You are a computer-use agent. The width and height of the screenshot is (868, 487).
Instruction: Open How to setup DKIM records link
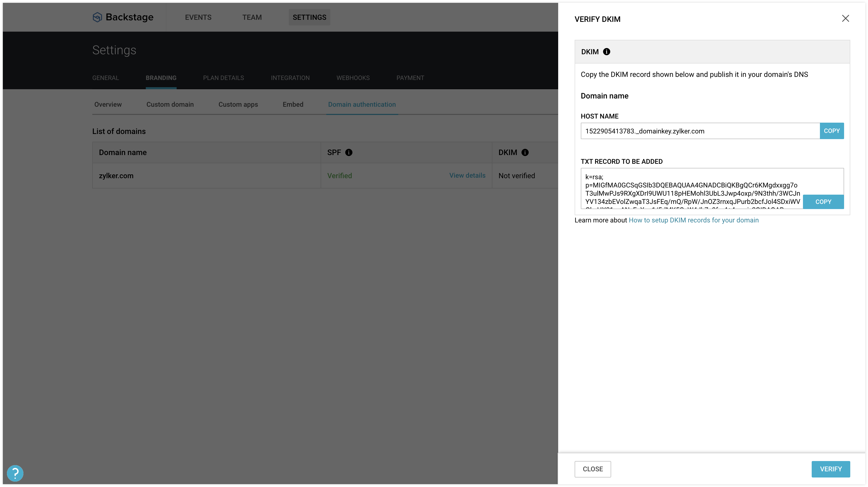693,220
